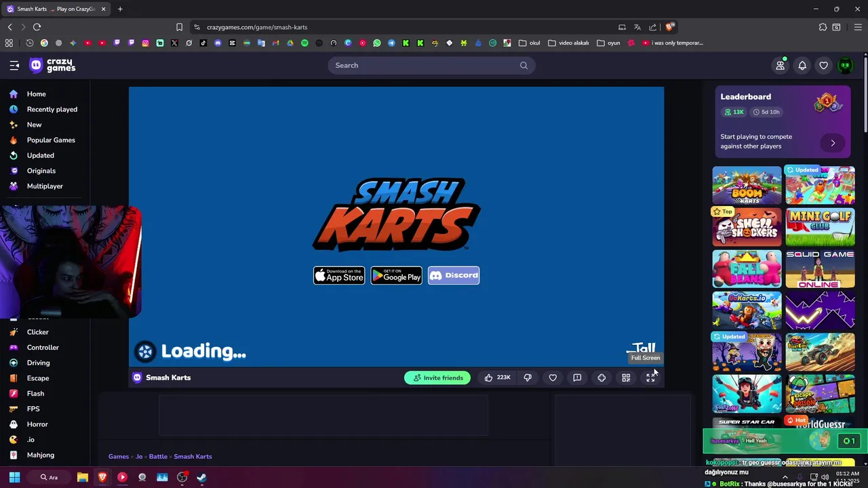
Task: Click Games breadcrumb link
Action: pyautogui.click(x=119, y=456)
